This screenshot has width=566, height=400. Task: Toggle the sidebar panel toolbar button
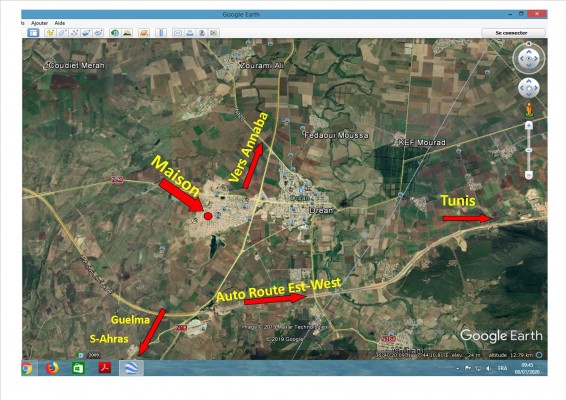click(x=33, y=33)
